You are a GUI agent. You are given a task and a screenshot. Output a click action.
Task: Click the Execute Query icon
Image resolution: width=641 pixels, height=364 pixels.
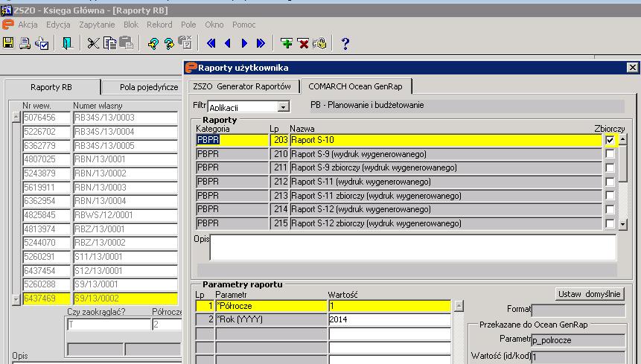(x=169, y=43)
